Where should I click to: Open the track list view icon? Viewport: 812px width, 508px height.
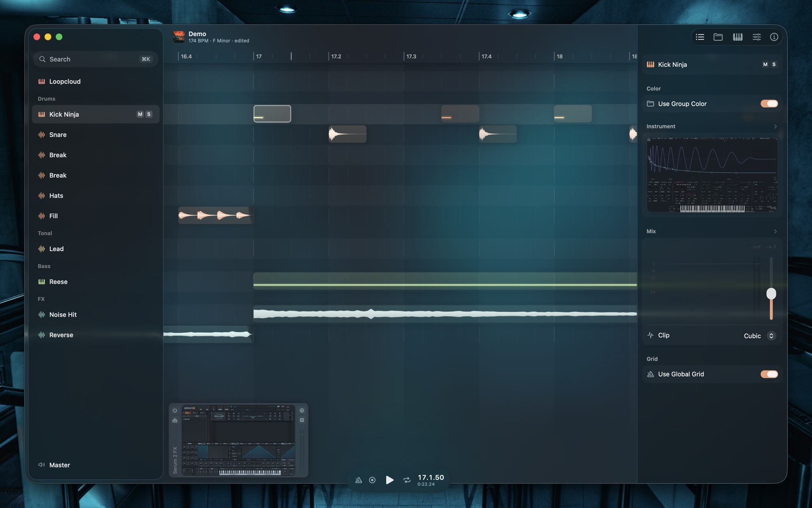(700, 37)
